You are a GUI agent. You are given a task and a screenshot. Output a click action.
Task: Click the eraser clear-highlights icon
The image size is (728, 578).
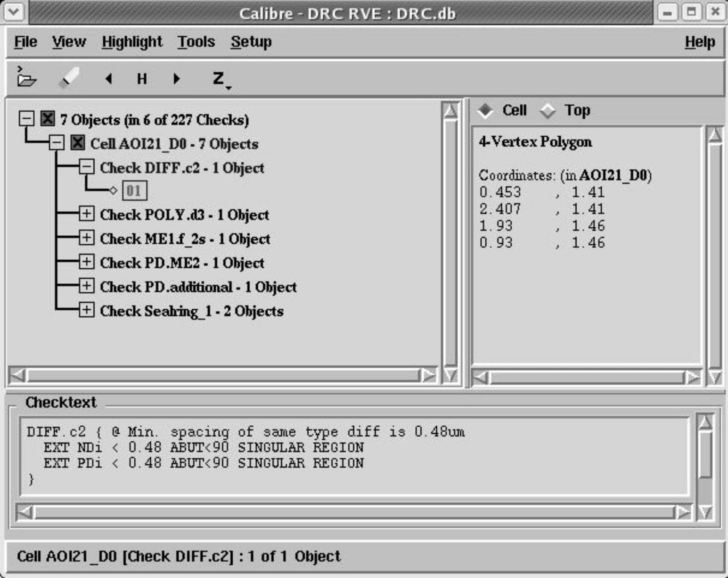[69, 78]
